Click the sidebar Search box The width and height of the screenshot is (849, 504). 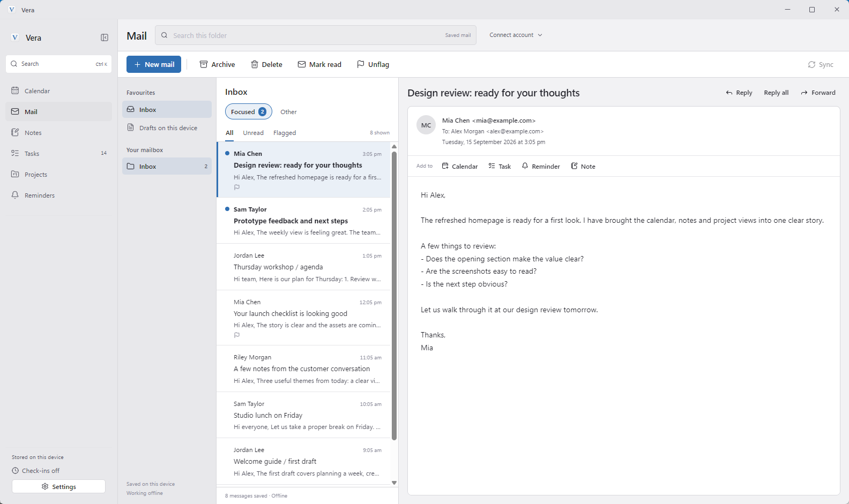pyautogui.click(x=59, y=64)
